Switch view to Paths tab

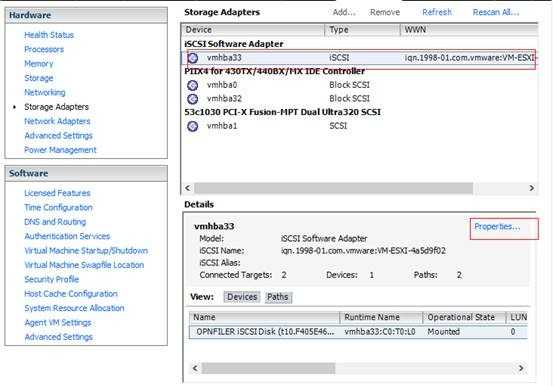tap(278, 297)
